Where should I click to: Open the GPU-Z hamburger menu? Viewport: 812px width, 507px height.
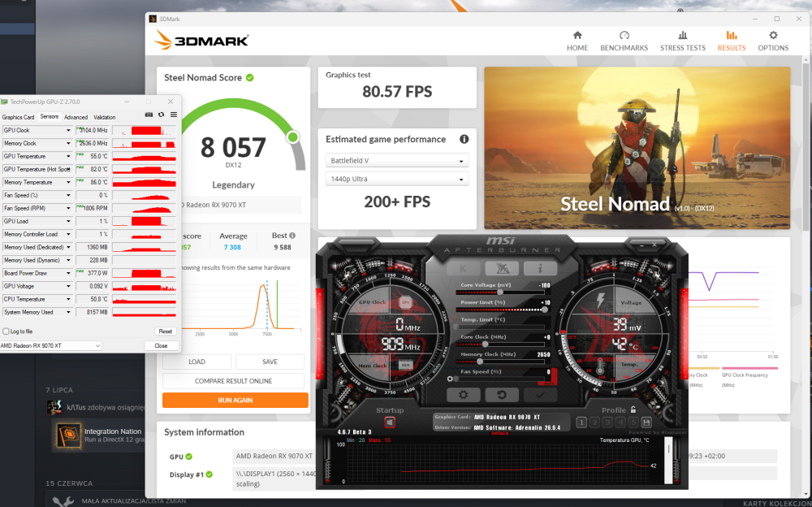click(174, 115)
